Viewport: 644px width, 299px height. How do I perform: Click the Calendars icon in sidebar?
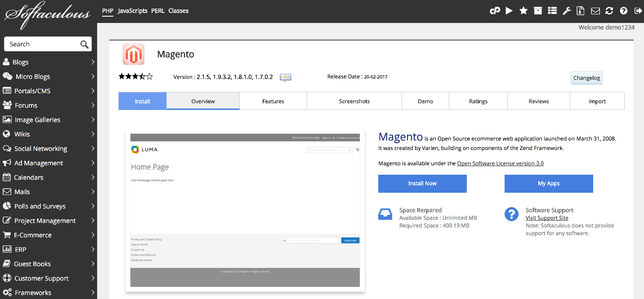click(6, 177)
